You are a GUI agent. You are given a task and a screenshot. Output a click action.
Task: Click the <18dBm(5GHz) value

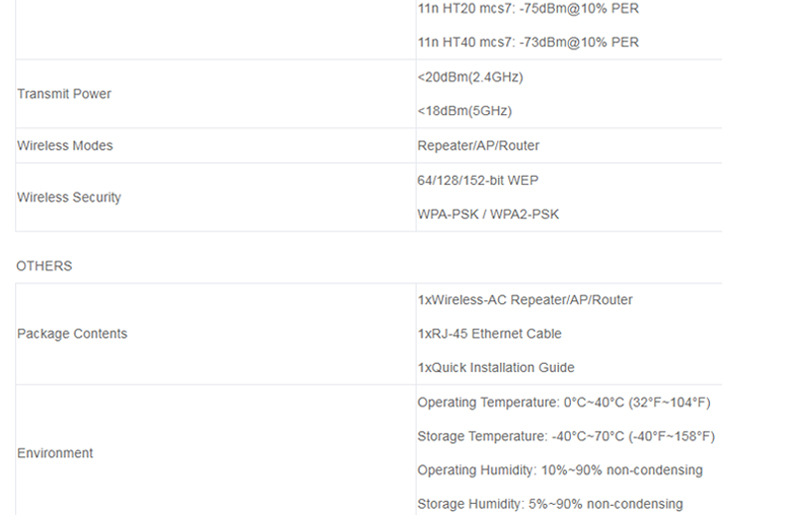point(464,111)
